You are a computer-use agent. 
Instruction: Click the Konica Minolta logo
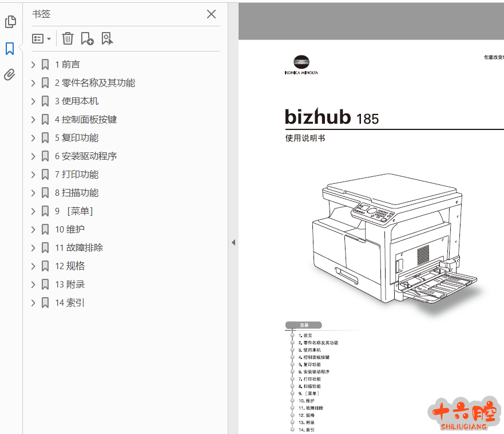click(301, 65)
